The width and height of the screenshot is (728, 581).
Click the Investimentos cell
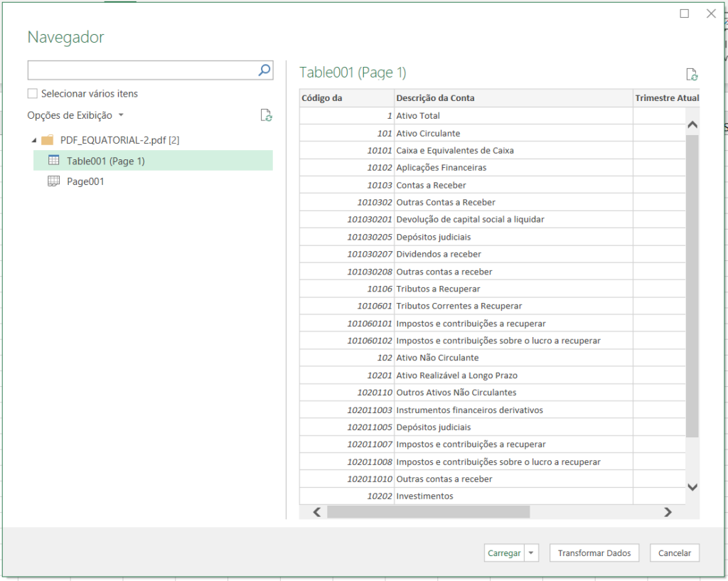[513, 496]
